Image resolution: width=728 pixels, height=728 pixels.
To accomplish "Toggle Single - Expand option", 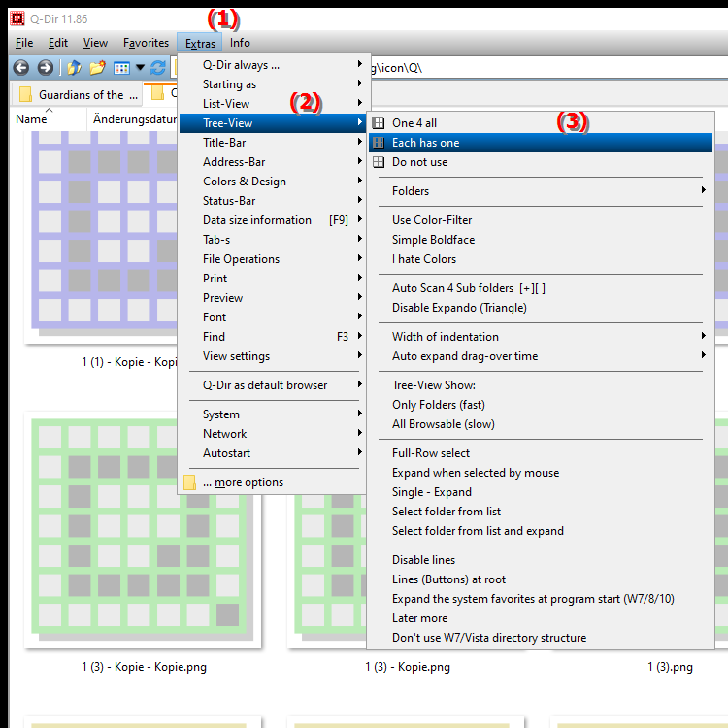I will click(541, 492).
